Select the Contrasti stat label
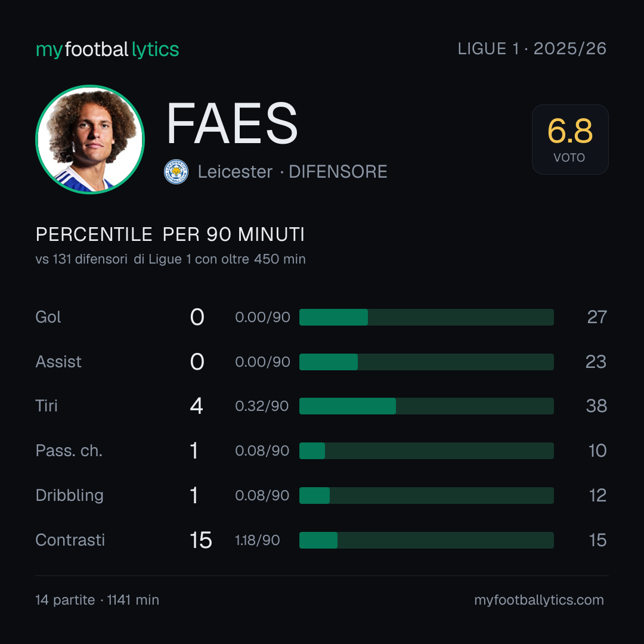Image resolution: width=644 pixels, height=644 pixels. [x=70, y=540]
